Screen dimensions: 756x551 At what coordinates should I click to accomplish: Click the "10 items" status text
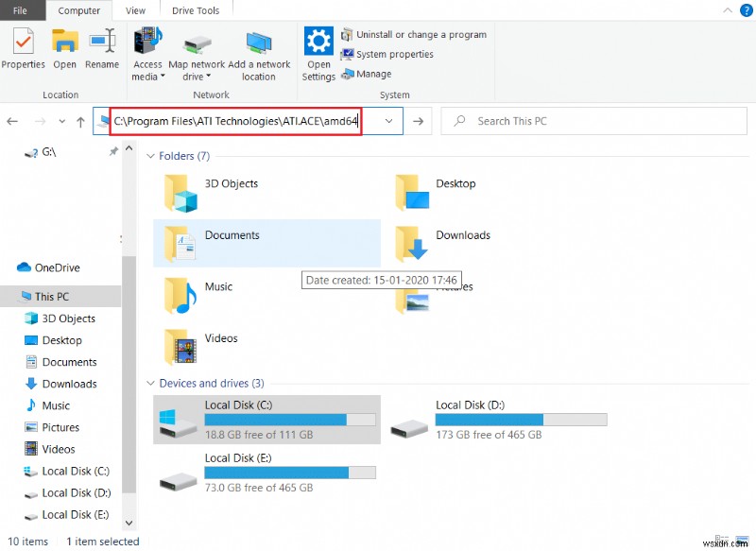click(x=28, y=542)
